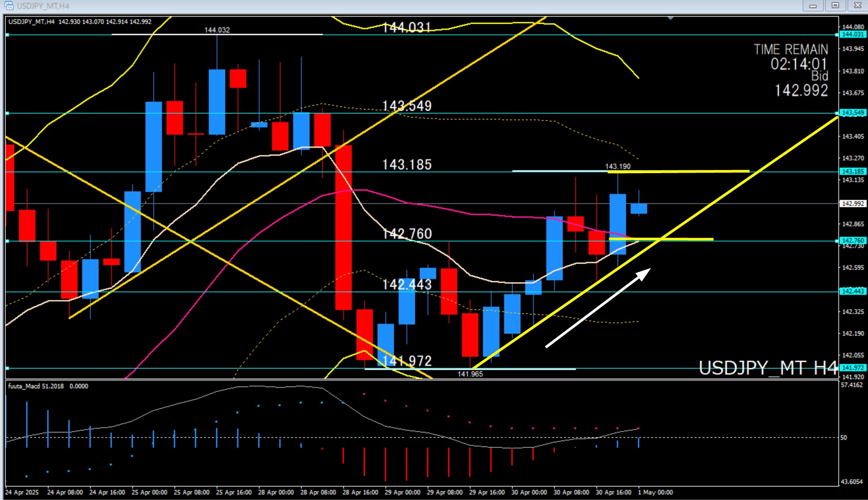The height and width of the screenshot is (500, 868).
Task: Click the large 144.031 level text
Action: (x=407, y=27)
